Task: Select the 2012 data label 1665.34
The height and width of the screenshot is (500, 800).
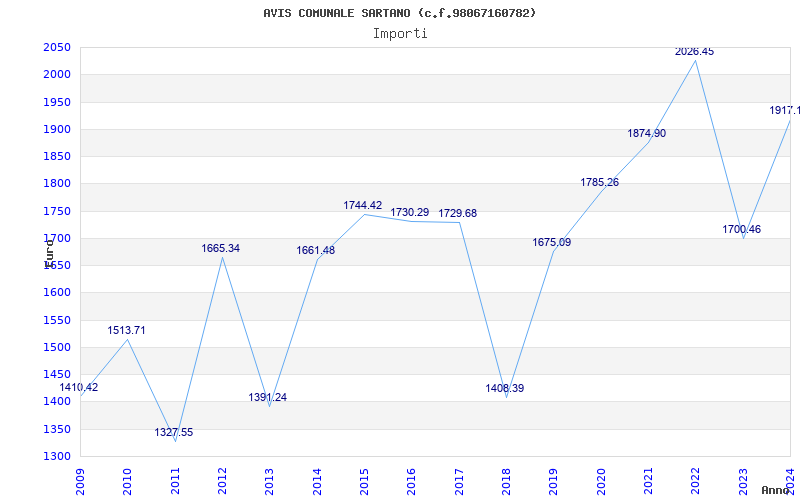Action: click(221, 248)
